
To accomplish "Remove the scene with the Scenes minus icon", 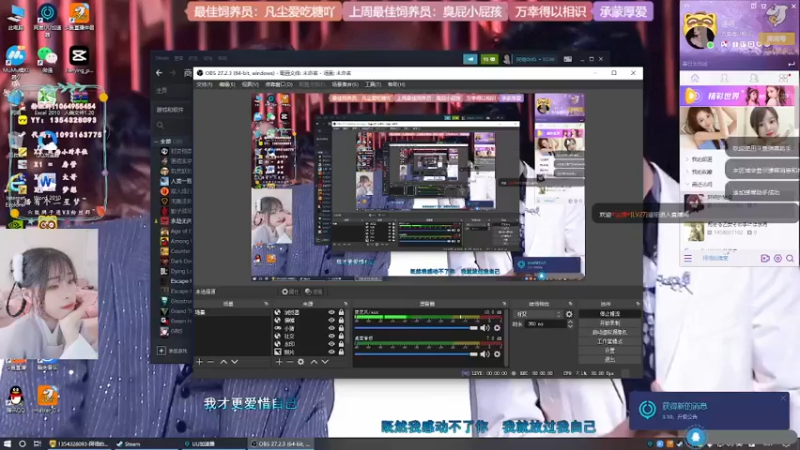I will point(211,362).
